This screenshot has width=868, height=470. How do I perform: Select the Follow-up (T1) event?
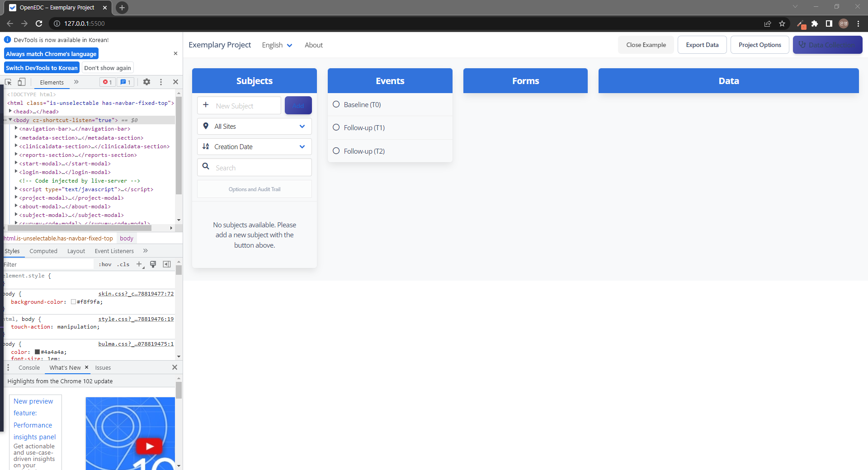[x=390, y=128]
